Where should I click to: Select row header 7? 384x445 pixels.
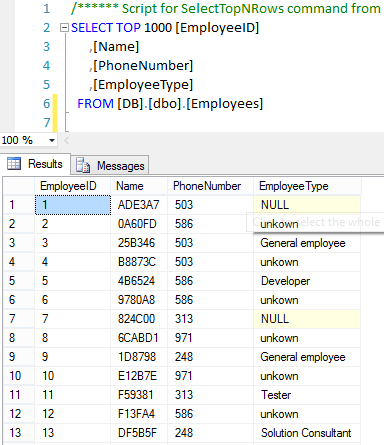point(19,319)
